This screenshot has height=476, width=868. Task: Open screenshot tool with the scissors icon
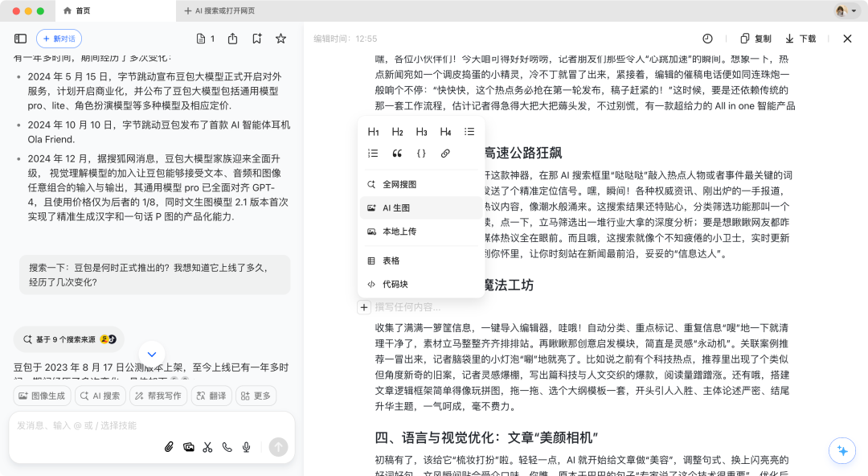click(207, 447)
